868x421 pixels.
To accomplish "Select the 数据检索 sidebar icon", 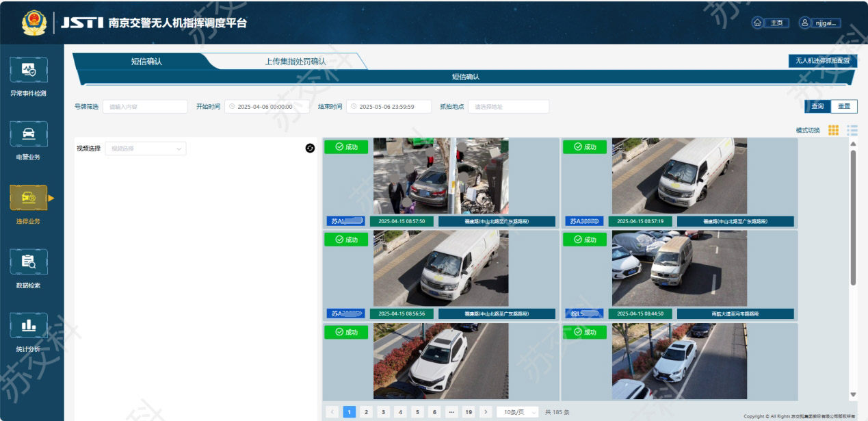I will coord(29,261).
